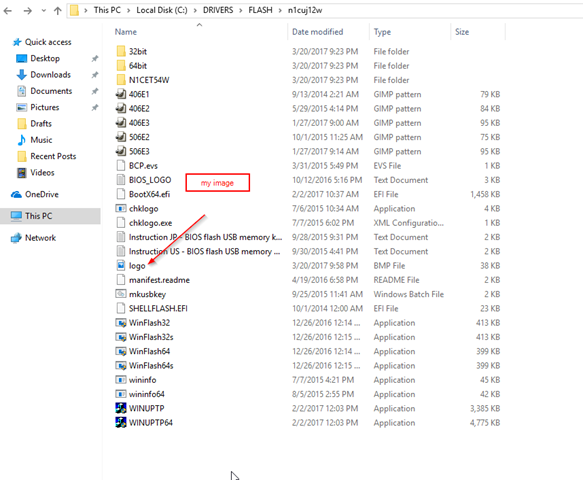The image size is (583, 480).
Task: Navigate to DRIVERS in the breadcrumb
Action: click(218, 10)
